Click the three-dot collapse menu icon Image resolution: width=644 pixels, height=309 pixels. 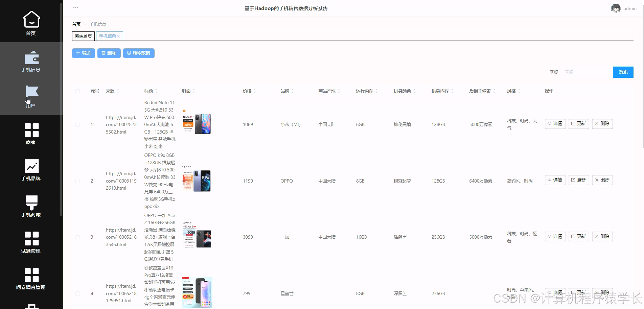point(76,7)
